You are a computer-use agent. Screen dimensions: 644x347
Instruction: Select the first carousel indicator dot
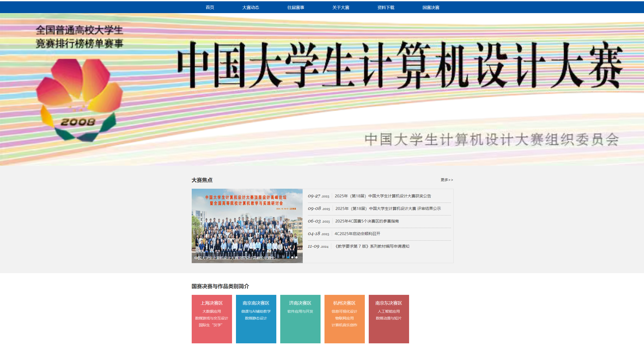[x=288, y=257]
